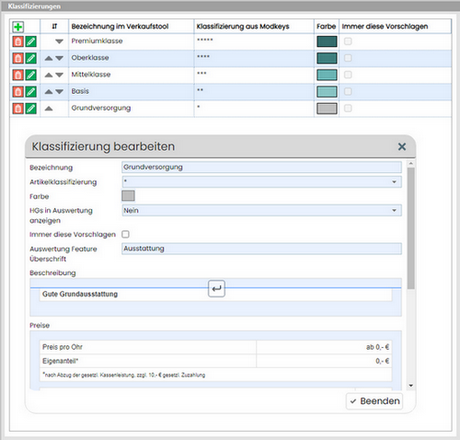This screenshot has width=460, height=440.
Task: Click the Eigenanteil* row label
Action: [x=60, y=361]
